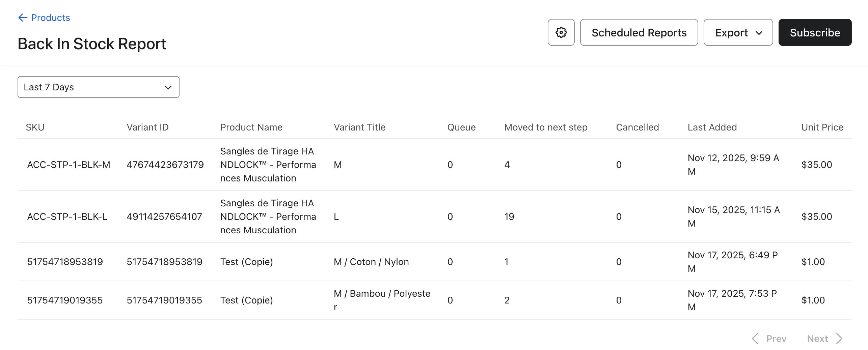Click the Prev page chevron arrow

click(x=755, y=338)
